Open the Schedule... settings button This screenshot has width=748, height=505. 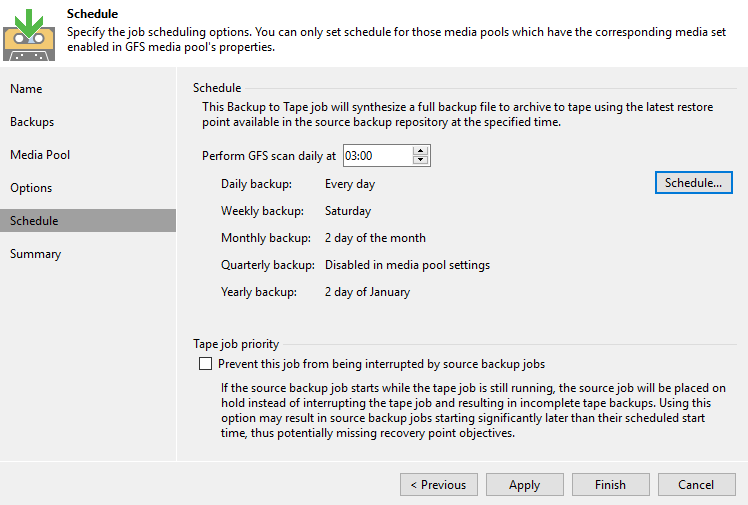693,183
